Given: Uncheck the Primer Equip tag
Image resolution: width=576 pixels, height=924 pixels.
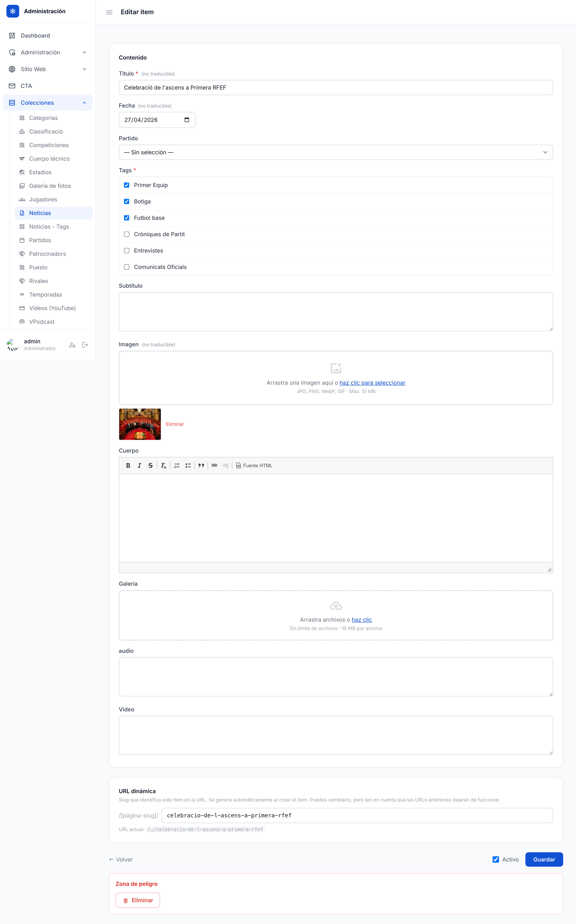Looking at the screenshot, I should click(x=126, y=185).
